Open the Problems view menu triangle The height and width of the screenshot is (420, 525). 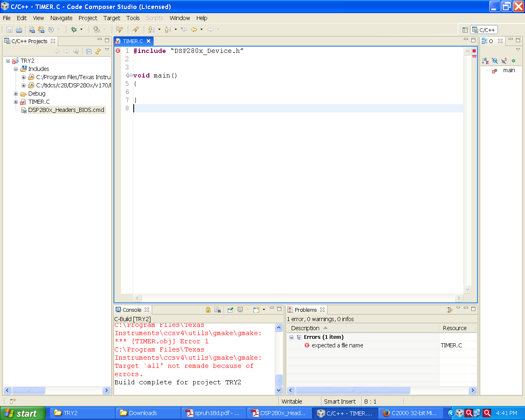pos(458,308)
